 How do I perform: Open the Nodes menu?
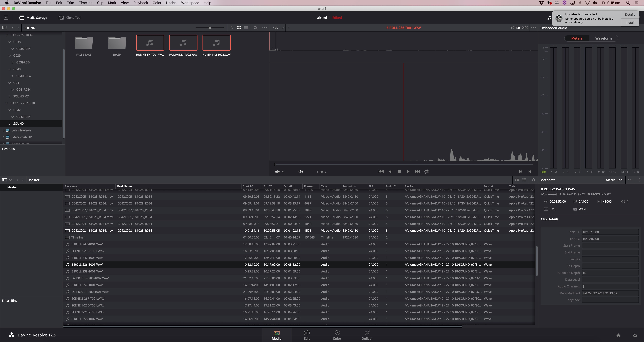click(x=171, y=3)
